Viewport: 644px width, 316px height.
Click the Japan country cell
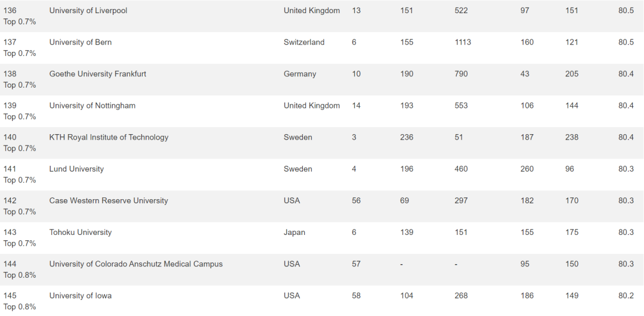(295, 232)
